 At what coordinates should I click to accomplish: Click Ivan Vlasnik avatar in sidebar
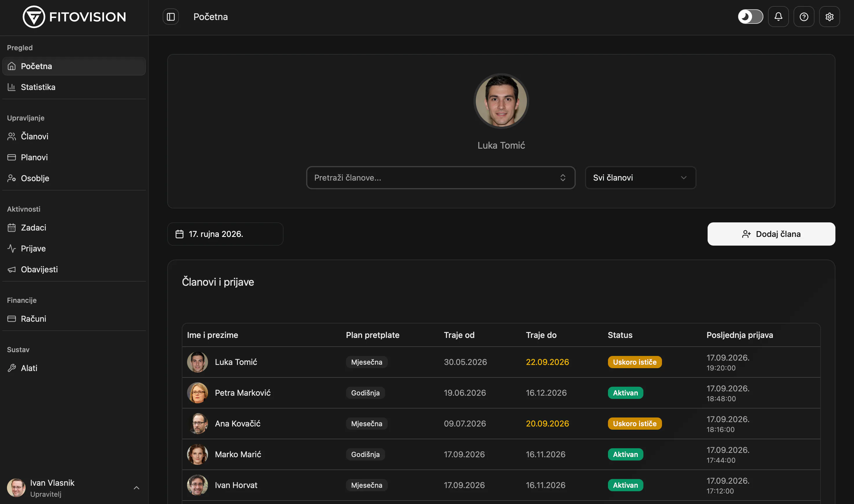pos(16,488)
